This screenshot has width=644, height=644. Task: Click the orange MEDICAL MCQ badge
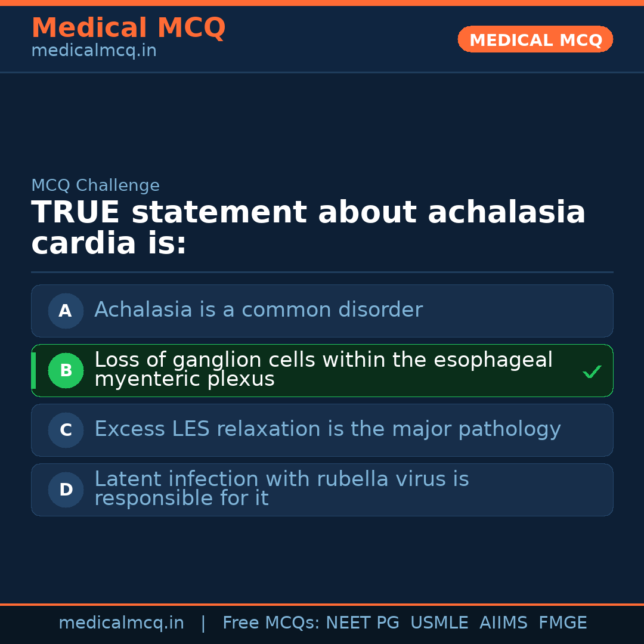coord(535,39)
